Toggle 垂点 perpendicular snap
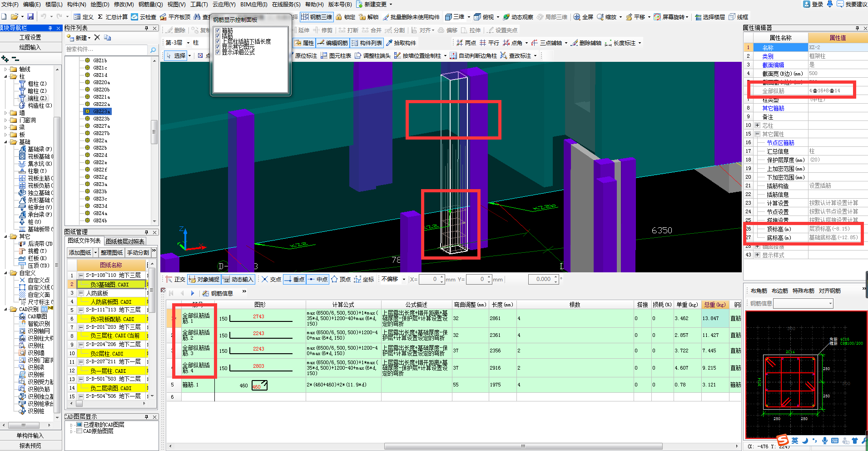Viewport: 868px width, 451px height. click(294, 279)
